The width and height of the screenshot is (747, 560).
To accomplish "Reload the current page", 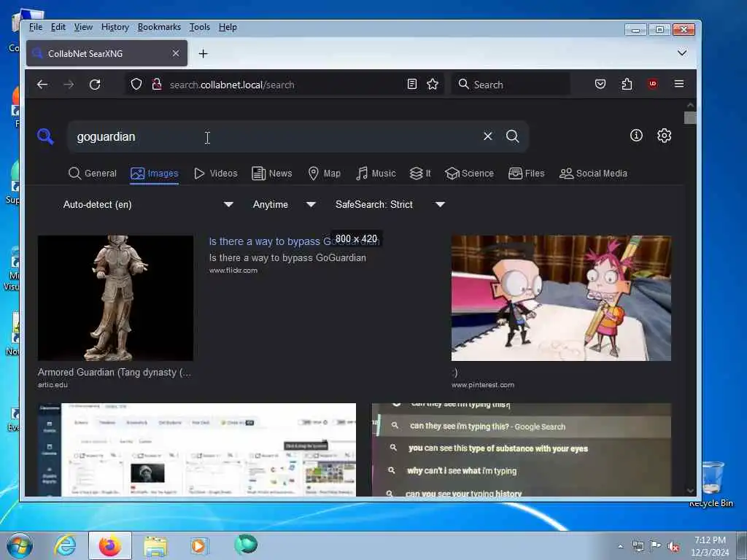I will (95, 85).
